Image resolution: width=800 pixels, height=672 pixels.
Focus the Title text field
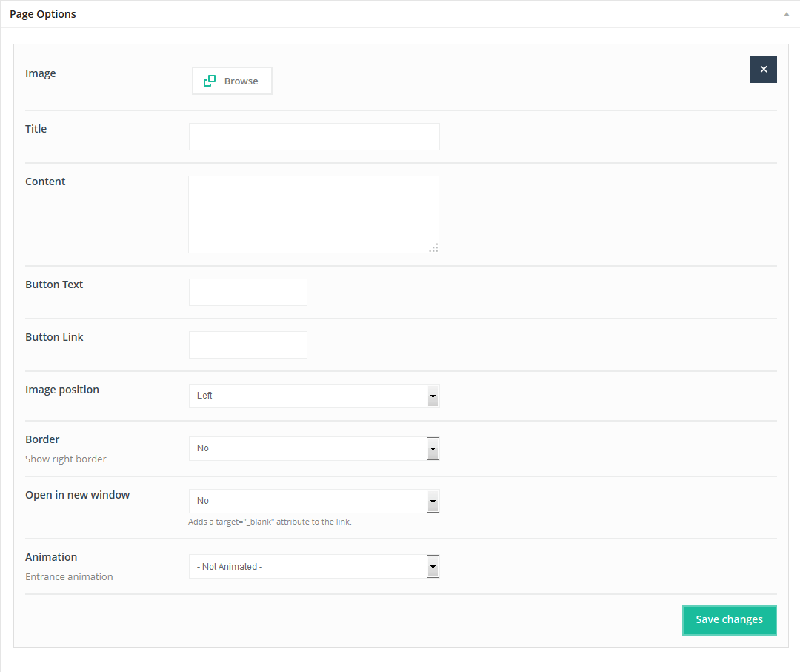pos(314,137)
